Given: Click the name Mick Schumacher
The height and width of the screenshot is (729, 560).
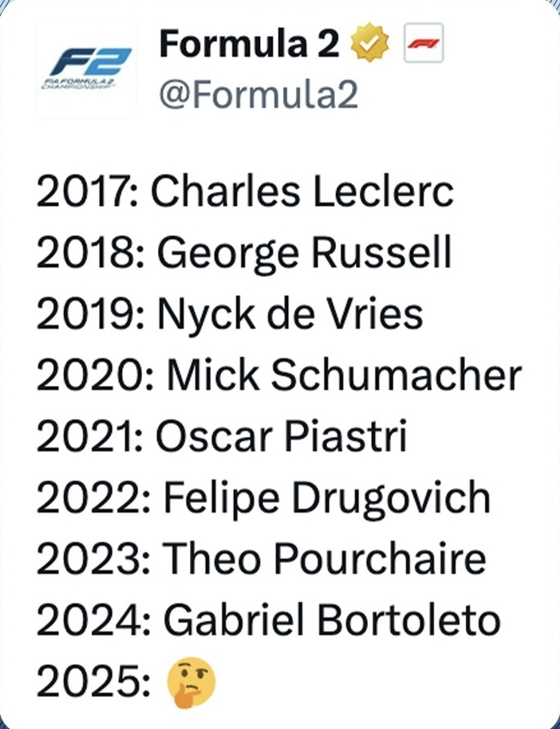Looking at the screenshot, I should 344,376.
